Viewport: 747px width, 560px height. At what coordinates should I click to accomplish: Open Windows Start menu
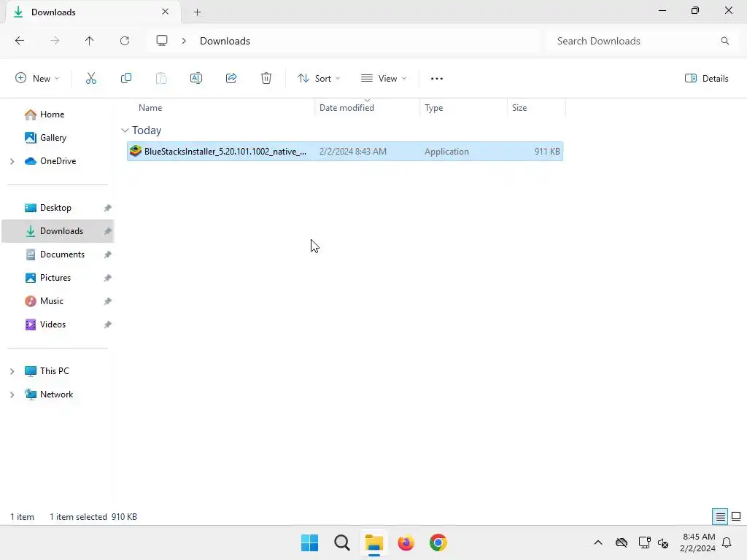pyautogui.click(x=309, y=542)
